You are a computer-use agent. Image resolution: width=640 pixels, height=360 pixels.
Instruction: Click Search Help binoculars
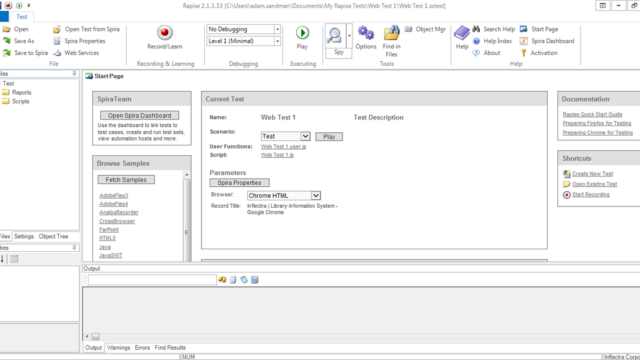click(x=476, y=29)
